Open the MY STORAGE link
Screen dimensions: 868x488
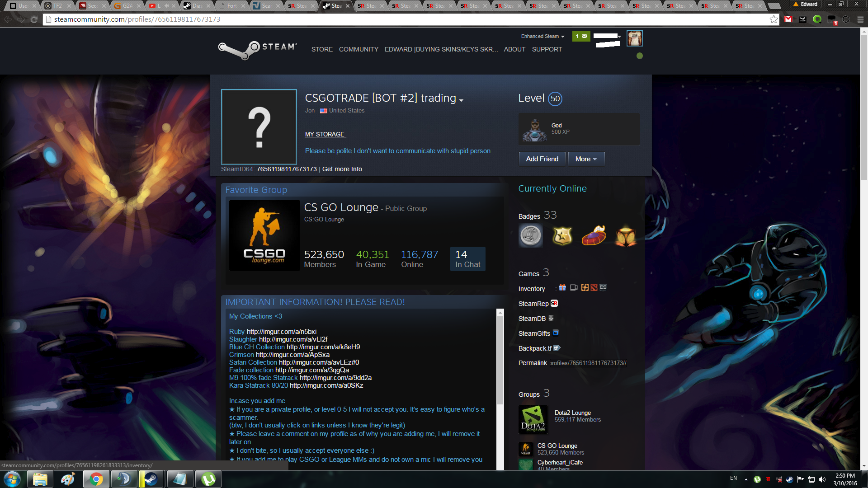pos(325,134)
